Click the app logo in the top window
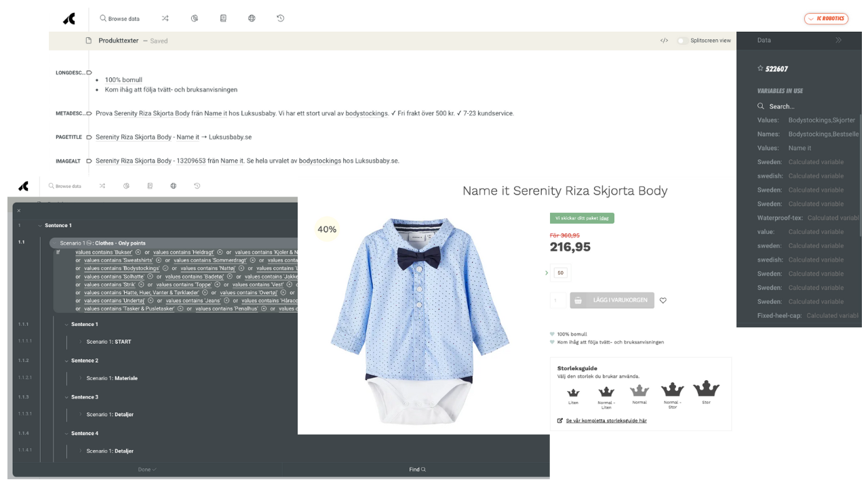This screenshot has height=488, width=868. 69,19
